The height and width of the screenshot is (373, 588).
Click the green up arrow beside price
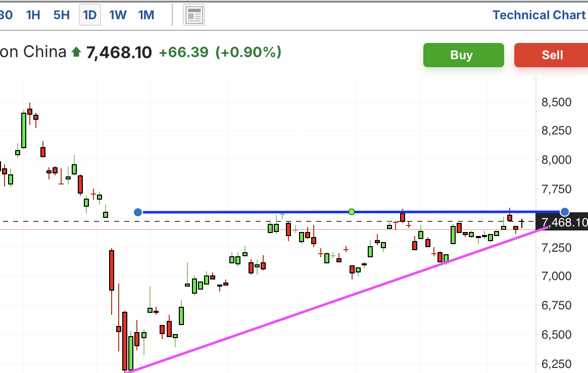(x=76, y=52)
